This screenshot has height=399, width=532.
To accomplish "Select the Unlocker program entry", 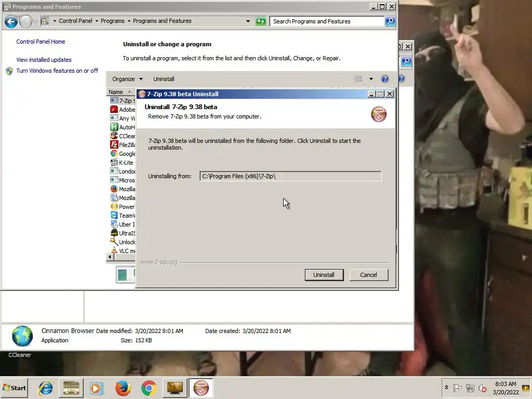I will click(x=123, y=242).
